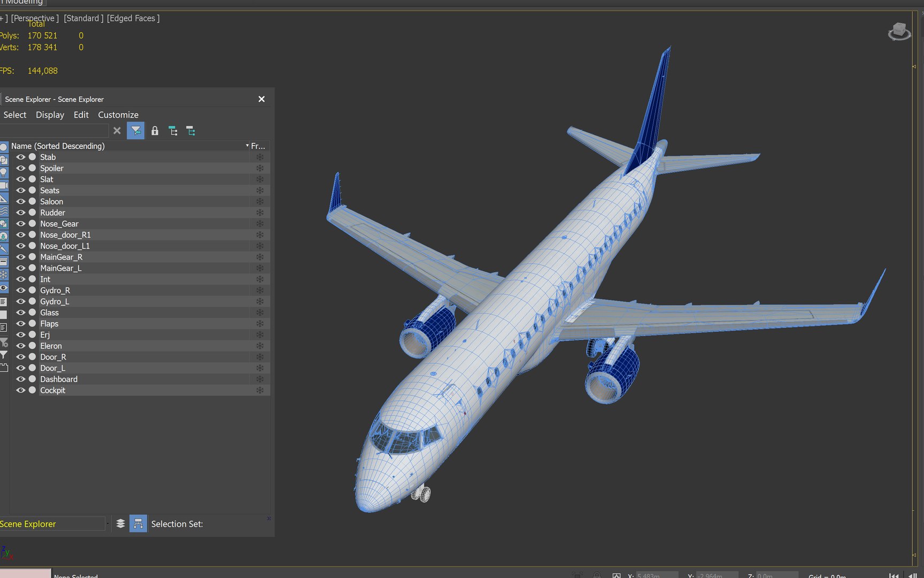The height and width of the screenshot is (578, 924).
Task: Click the second hierarchy tree toolbar icon
Action: click(190, 131)
